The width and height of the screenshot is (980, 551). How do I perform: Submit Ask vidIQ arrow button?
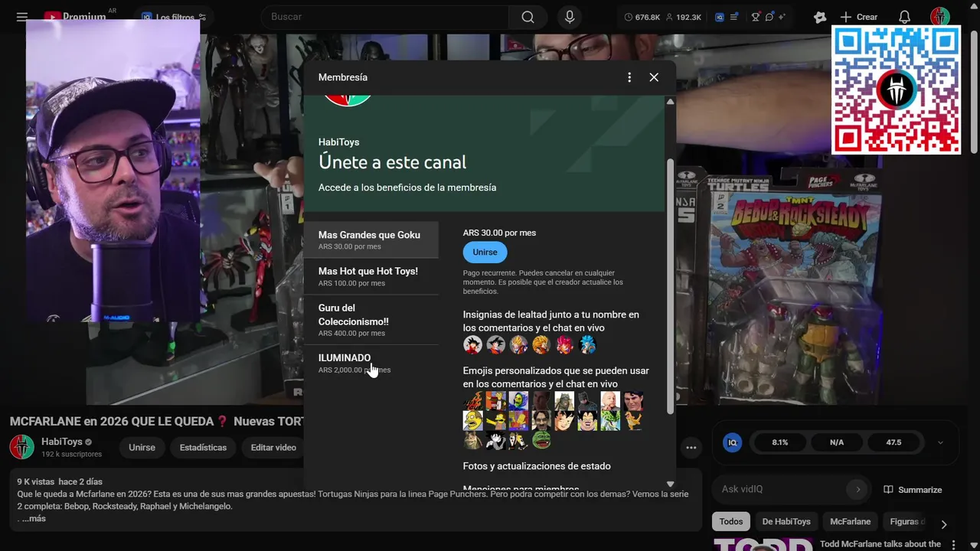coord(858,489)
